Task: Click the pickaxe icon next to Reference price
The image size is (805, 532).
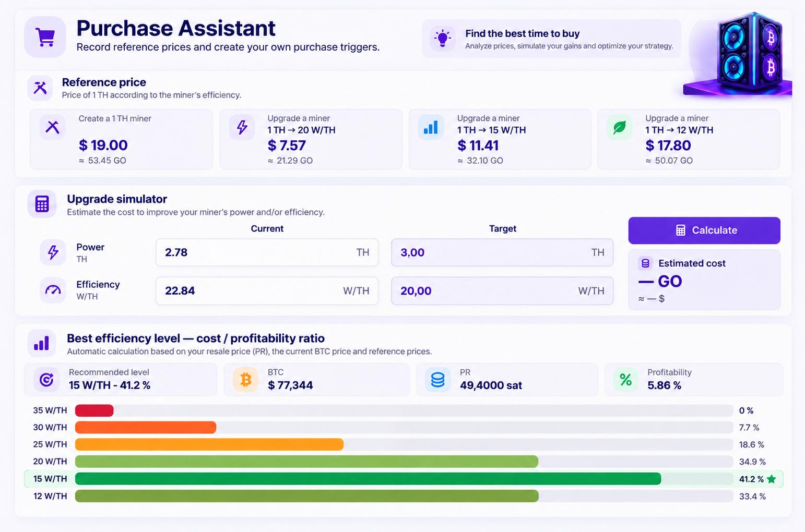Action: (40, 88)
